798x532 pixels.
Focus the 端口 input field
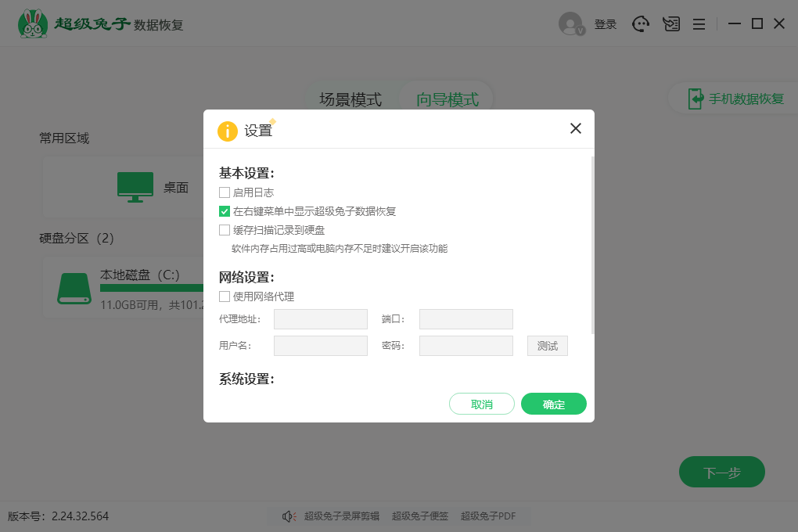466,319
